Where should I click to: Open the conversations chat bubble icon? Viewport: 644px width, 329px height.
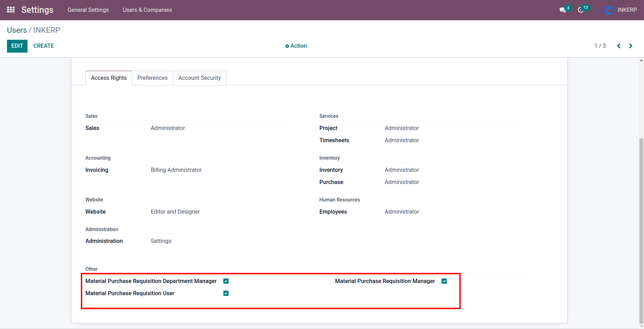point(562,10)
